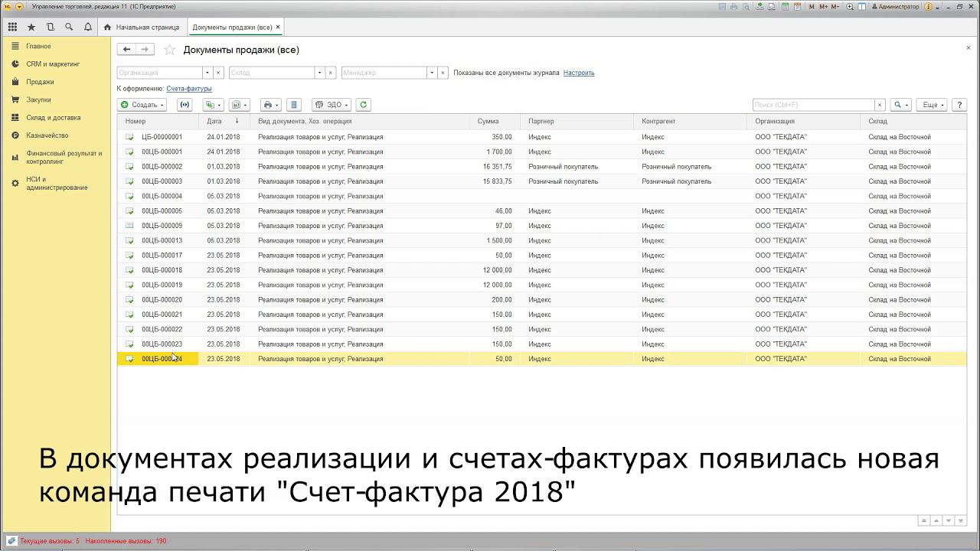This screenshot has height=551, width=980.
Task: Open the print dropdown button
Action: point(270,105)
